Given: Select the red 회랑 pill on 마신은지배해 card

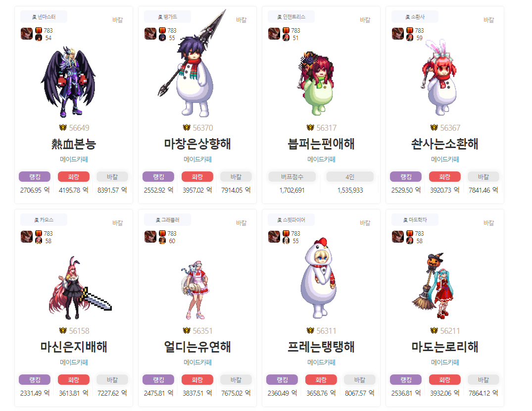Looking at the screenshot, I should [x=74, y=380].
